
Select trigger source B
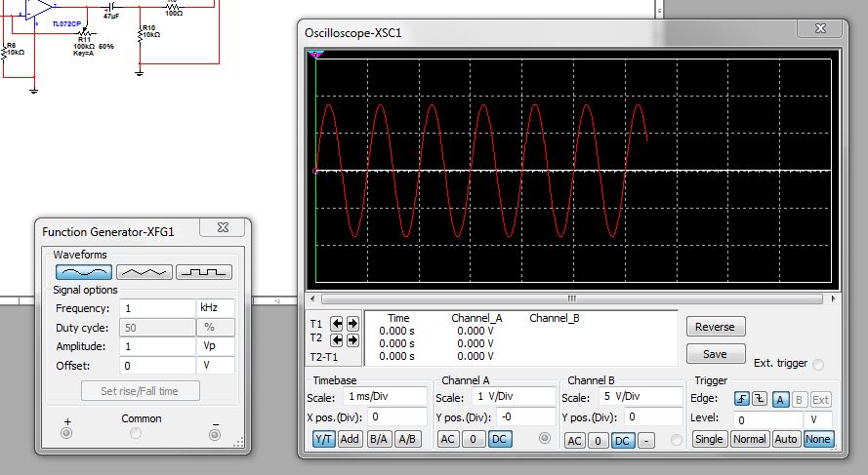coord(799,399)
